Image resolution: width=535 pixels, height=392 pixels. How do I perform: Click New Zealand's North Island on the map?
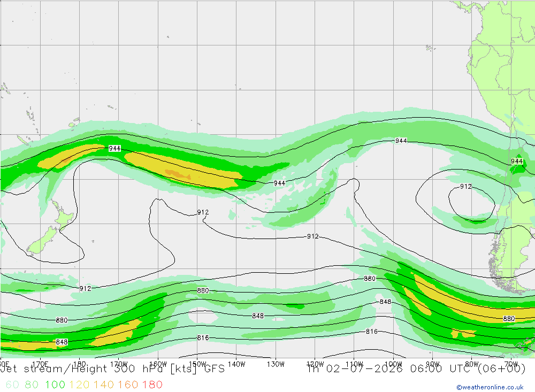(x=63, y=216)
